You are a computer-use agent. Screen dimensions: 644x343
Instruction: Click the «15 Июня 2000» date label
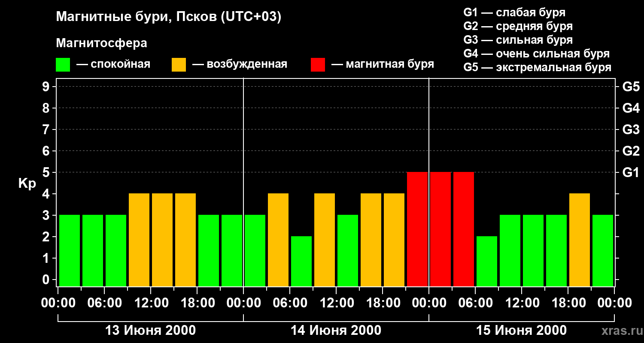click(522, 331)
